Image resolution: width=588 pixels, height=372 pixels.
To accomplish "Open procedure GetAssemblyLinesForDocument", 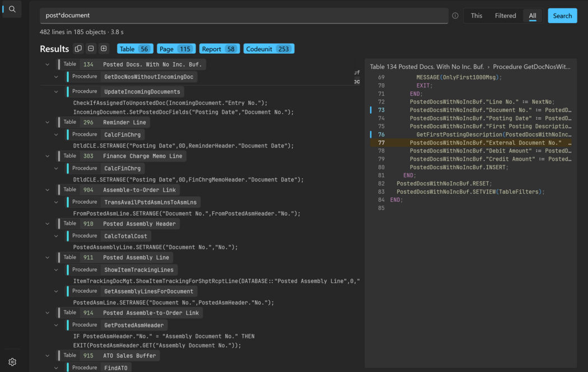I will (132, 291).
